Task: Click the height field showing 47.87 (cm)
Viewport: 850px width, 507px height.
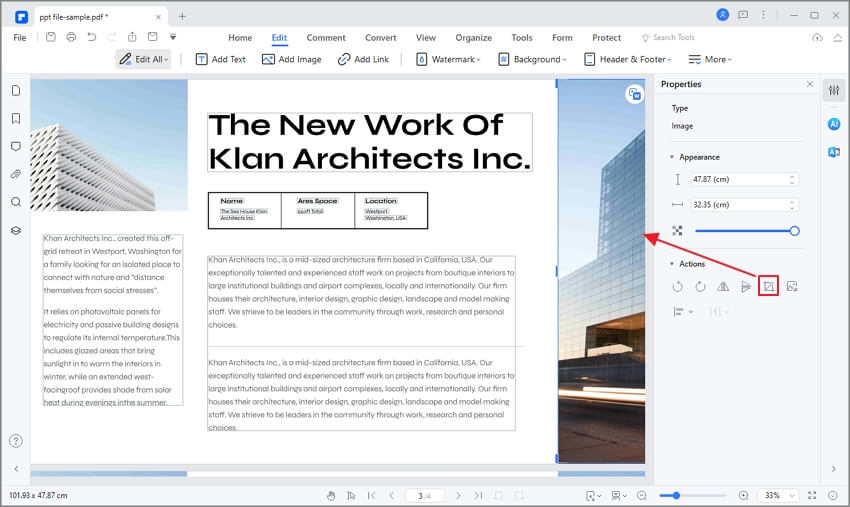Action: tap(744, 179)
